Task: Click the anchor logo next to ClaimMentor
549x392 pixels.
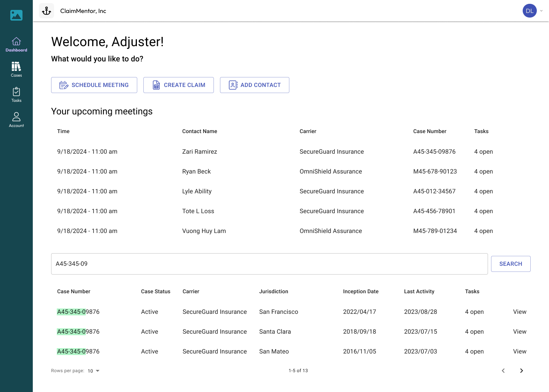Action: (x=46, y=11)
